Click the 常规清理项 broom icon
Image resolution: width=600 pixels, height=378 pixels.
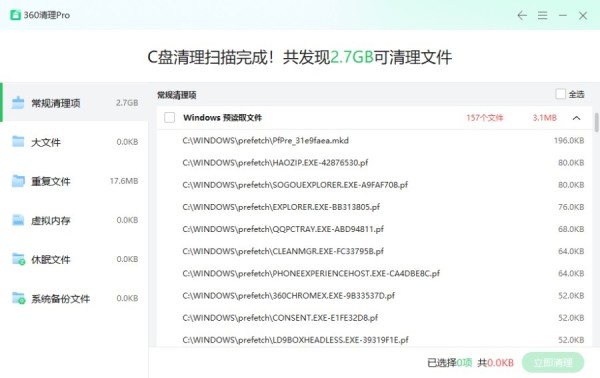18,103
